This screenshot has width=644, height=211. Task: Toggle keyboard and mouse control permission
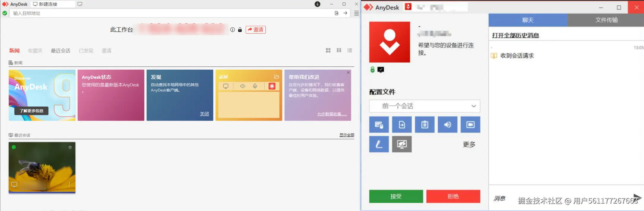pyautogui.click(x=379, y=125)
